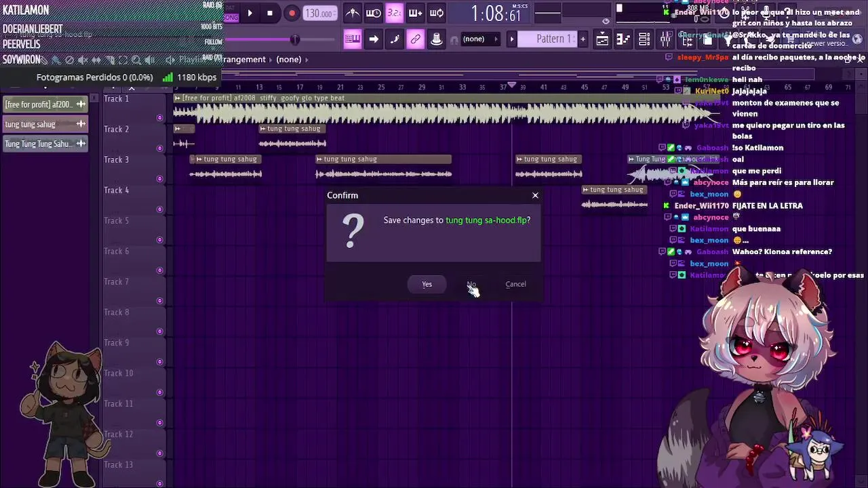868x488 pixels.
Task: Click the 1:08:61 time display
Action: pyautogui.click(x=495, y=14)
